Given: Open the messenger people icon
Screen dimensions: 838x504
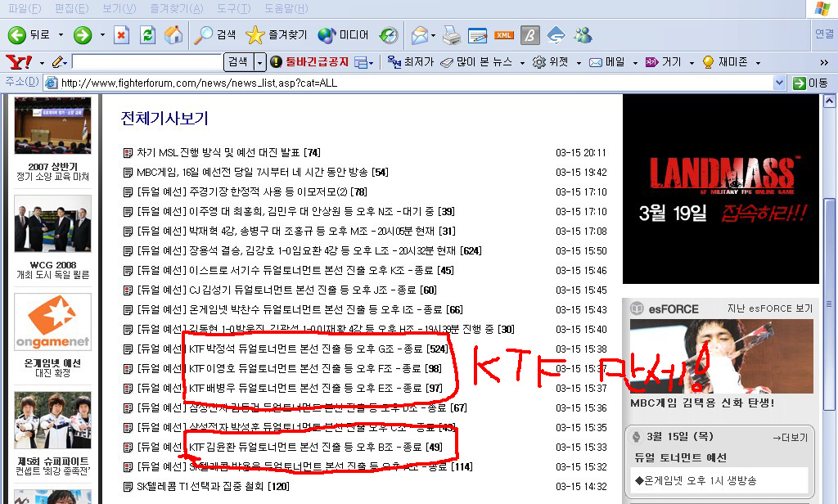Looking at the screenshot, I should tap(583, 35).
